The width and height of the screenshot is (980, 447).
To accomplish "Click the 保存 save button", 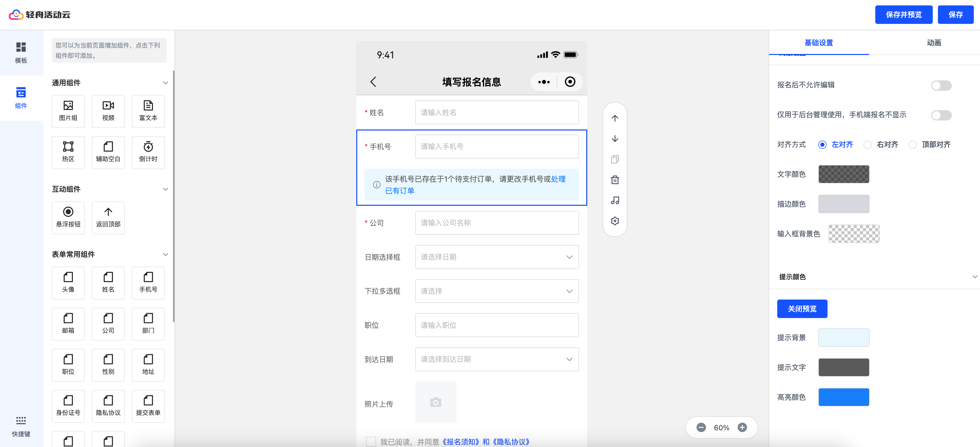I will [x=955, y=14].
